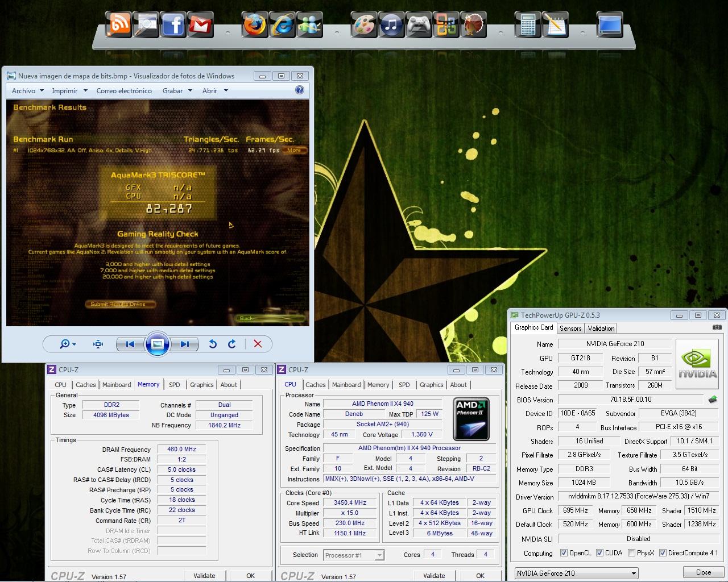
Task: Fit image to window in Photo Viewer
Action: coord(98,344)
